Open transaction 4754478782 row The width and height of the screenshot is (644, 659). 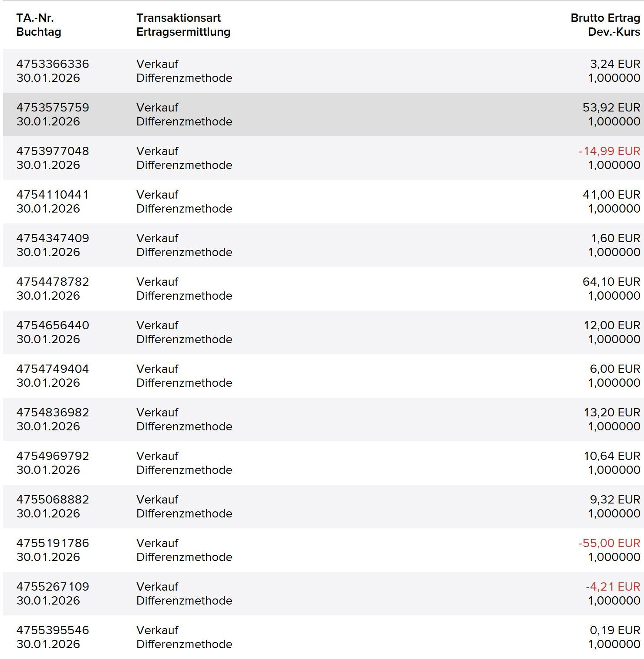[x=53, y=282]
